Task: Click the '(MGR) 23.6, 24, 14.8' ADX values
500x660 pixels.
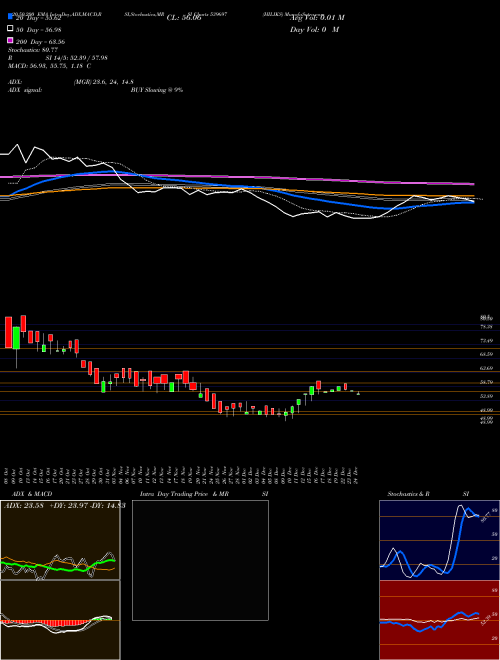Action: click(104, 82)
